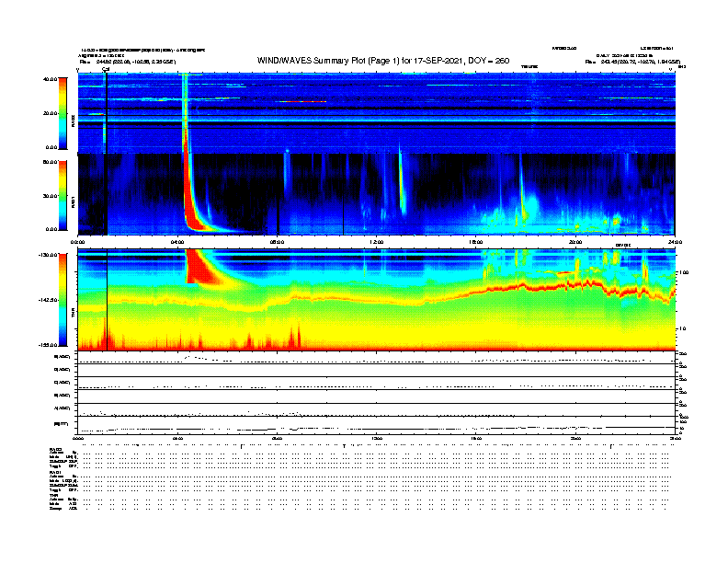This screenshot has height=563, width=728.
Task: Click the -130.00 label on TNR color scale
Action: [x=48, y=255]
